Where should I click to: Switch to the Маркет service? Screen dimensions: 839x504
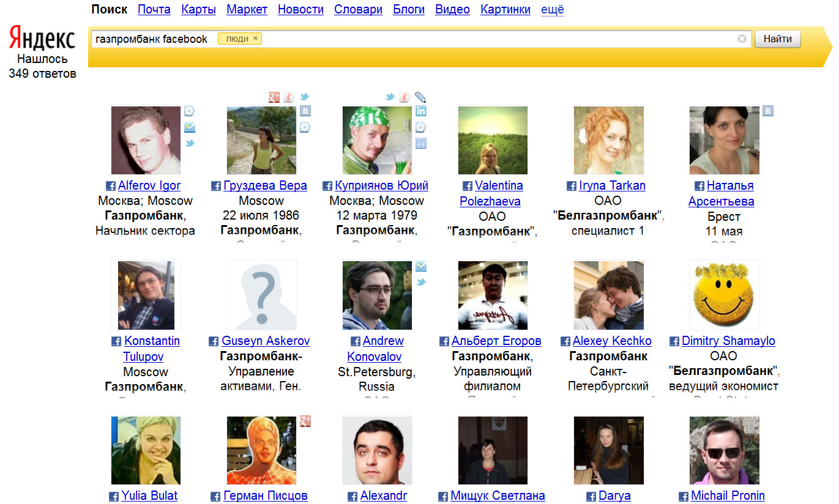tap(247, 9)
